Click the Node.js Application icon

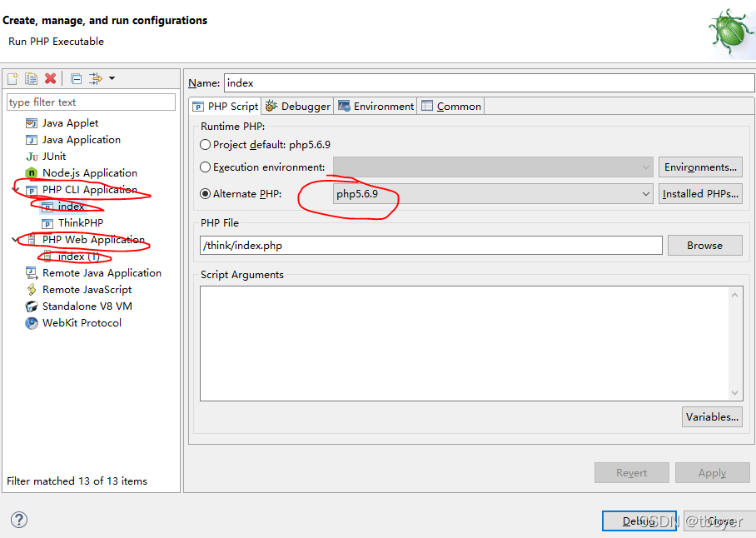click(32, 172)
